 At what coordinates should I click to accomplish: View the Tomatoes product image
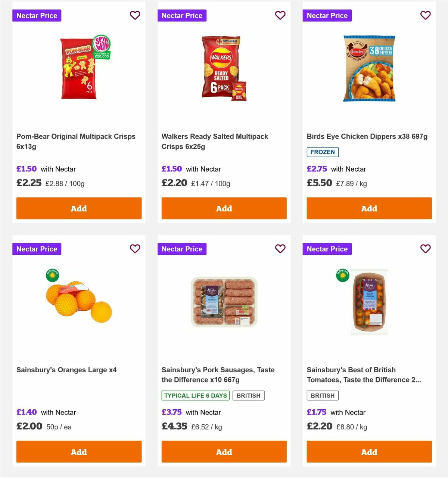point(369,302)
